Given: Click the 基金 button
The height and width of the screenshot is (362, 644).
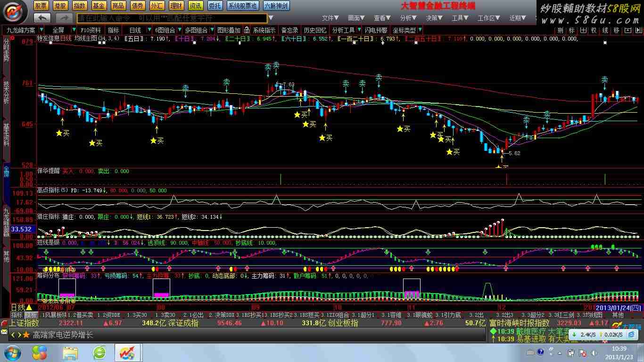Looking at the screenshot, I should pyautogui.click(x=99, y=6).
